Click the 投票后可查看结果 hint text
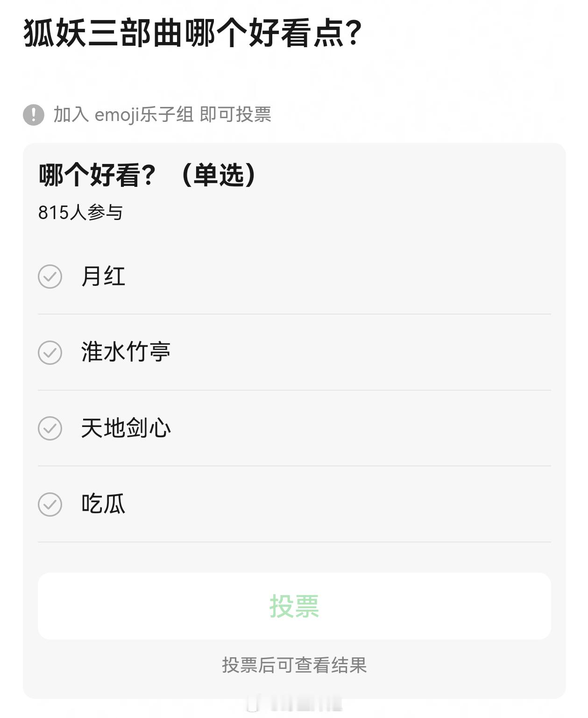 [294, 665]
